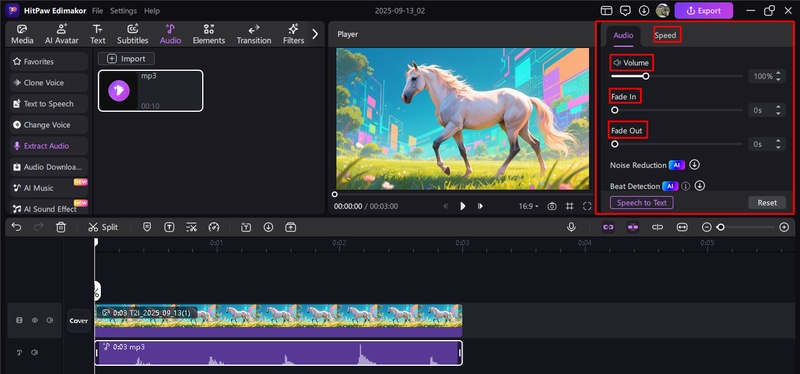Open the download center icon in title bar
This screenshot has width=800, height=374.
pyautogui.click(x=644, y=10)
